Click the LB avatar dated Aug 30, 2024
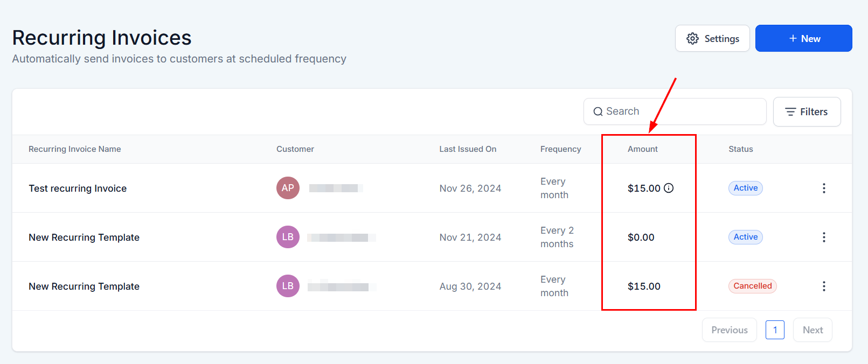 point(288,286)
